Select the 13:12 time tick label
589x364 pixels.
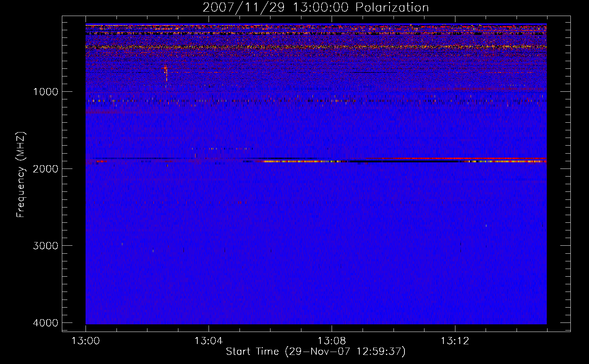pos(455,341)
